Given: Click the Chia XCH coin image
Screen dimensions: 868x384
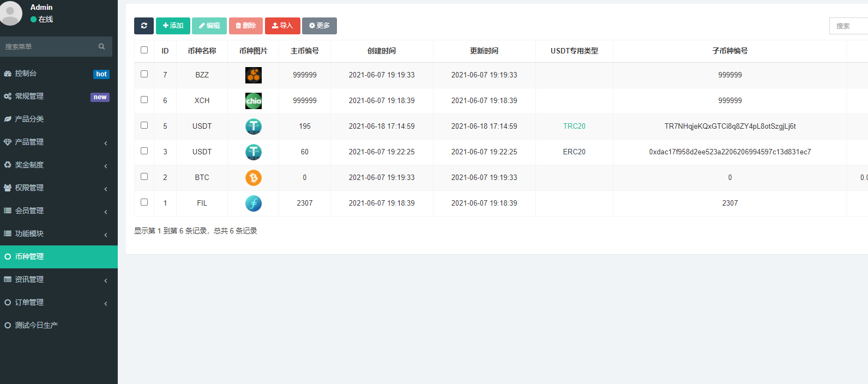Looking at the screenshot, I should 253,101.
